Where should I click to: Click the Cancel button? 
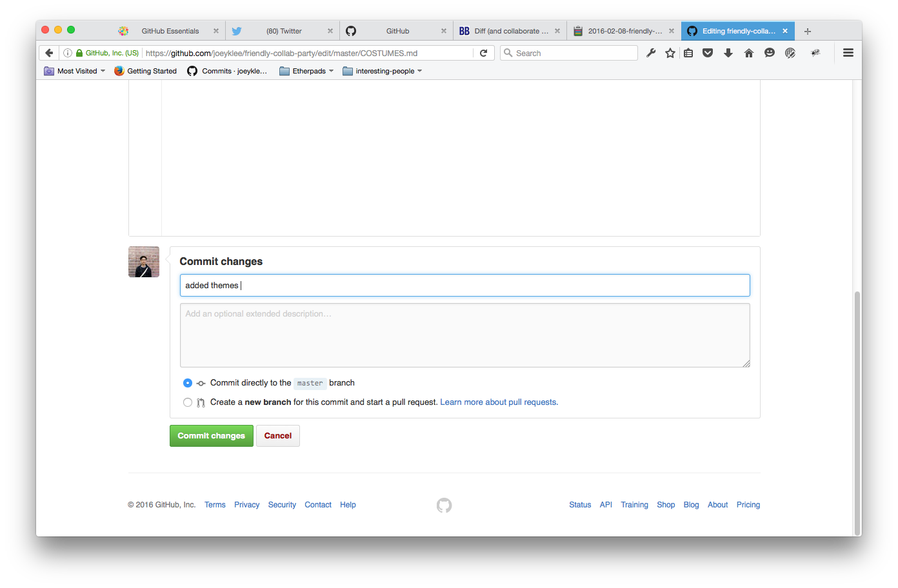pos(278,436)
